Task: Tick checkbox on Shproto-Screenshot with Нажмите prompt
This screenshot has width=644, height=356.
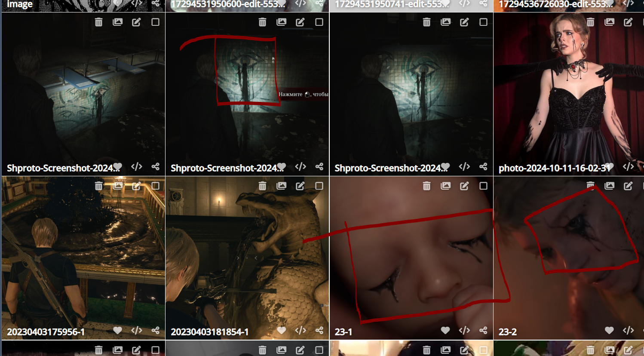Action: 319,22
